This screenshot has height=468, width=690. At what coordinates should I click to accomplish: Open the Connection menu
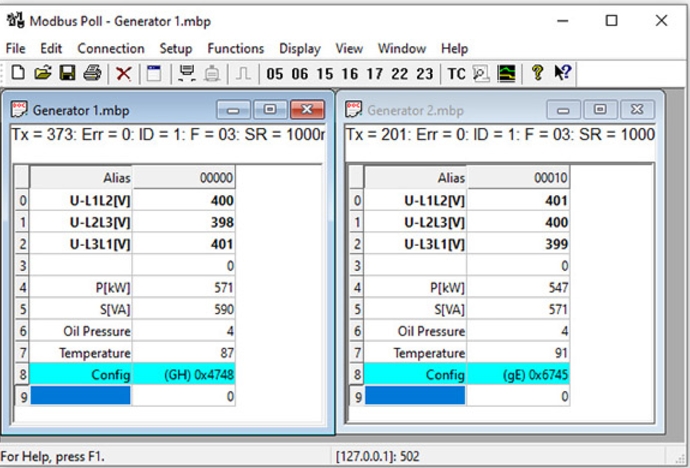pyautogui.click(x=111, y=48)
